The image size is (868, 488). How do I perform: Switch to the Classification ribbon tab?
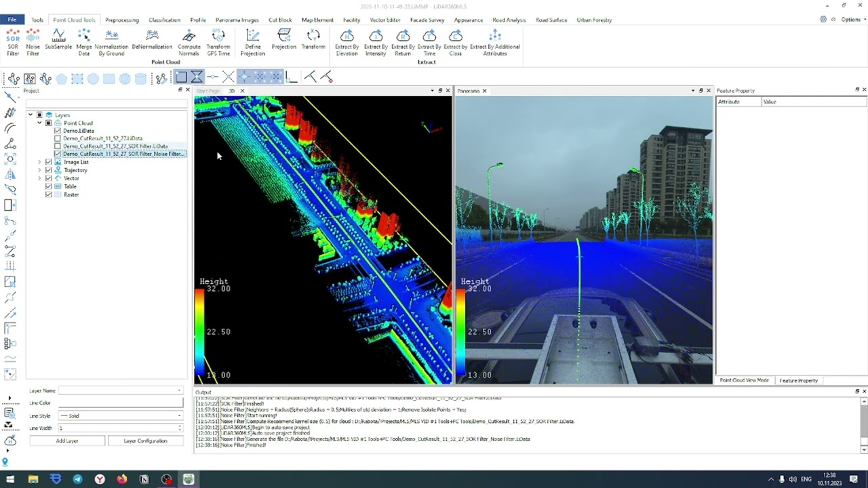pyautogui.click(x=164, y=20)
